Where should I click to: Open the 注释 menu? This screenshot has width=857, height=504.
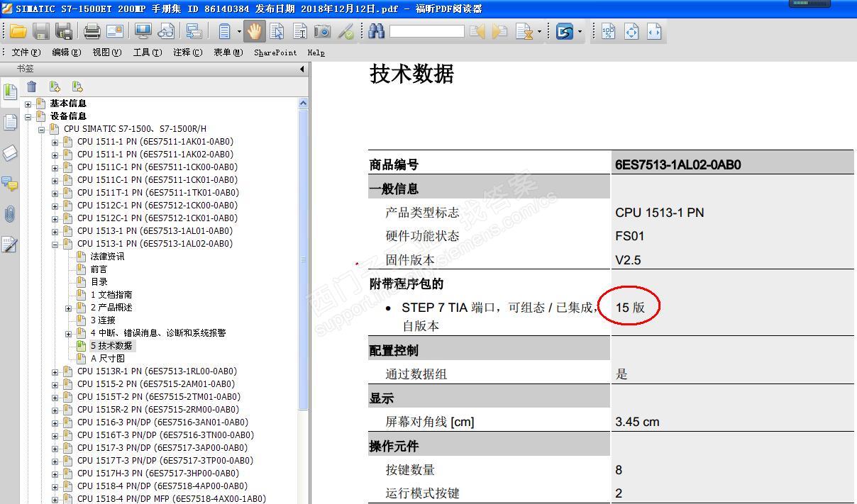(188, 52)
